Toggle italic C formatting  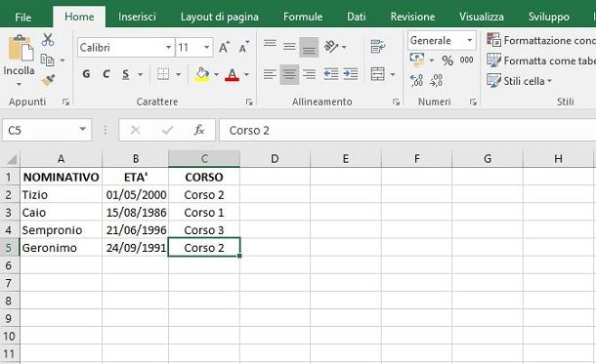click(106, 74)
